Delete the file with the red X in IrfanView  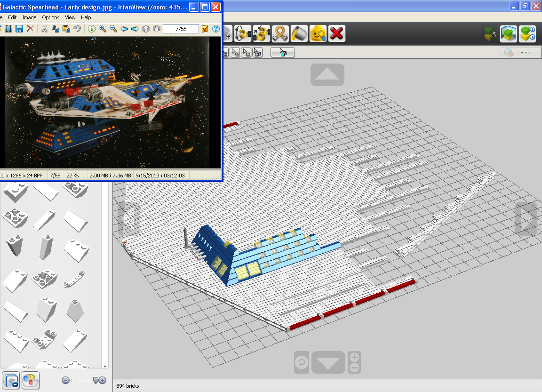pos(30,29)
